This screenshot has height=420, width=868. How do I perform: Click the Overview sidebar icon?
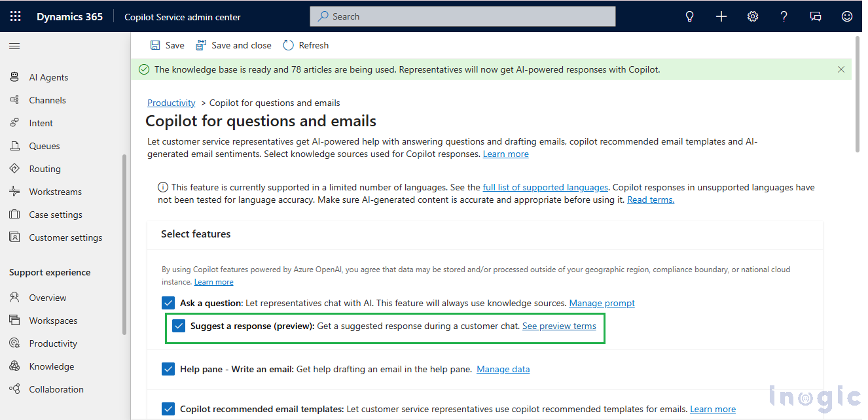14,298
